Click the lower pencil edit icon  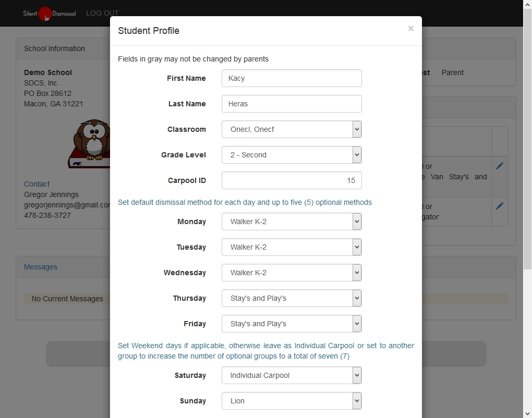(500, 206)
